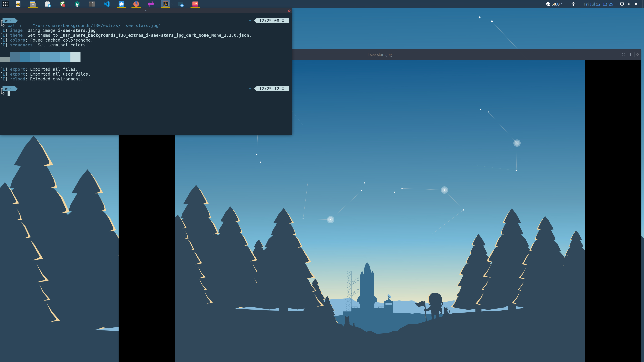Toggle the accessibility menu in the top bar
This screenshot has width=644, height=362.
pyautogui.click(x=573, y=4)
